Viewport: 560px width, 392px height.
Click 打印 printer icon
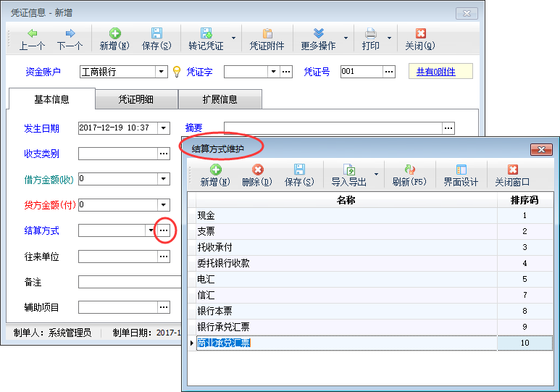coord(370,33)
